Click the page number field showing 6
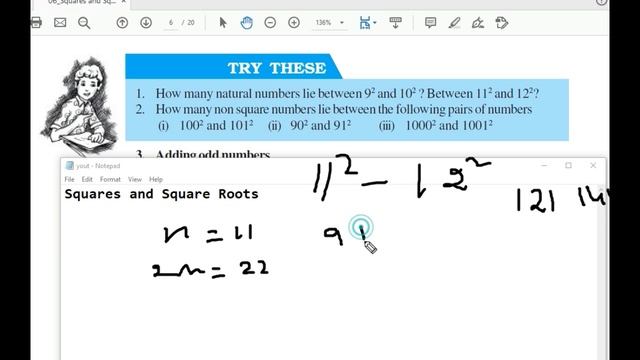Screen dimensions: 640x360 click(x=171, y=22)
